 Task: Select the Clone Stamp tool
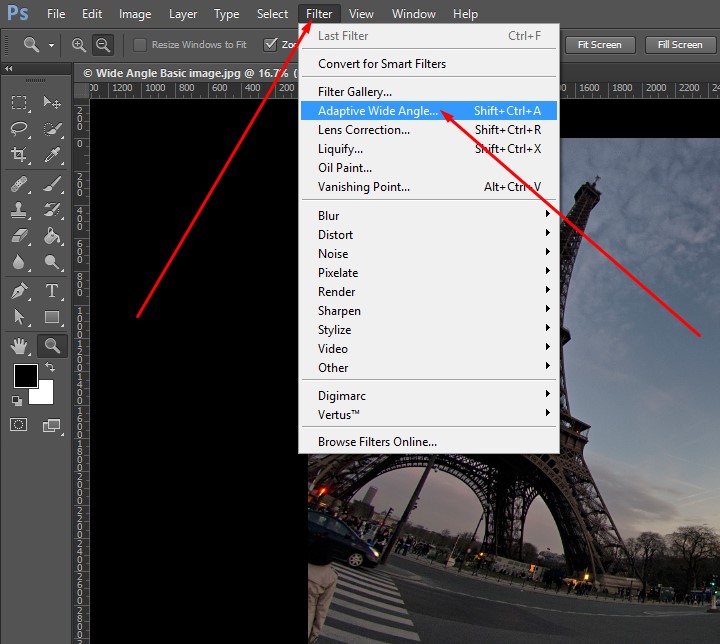[19, 211]
